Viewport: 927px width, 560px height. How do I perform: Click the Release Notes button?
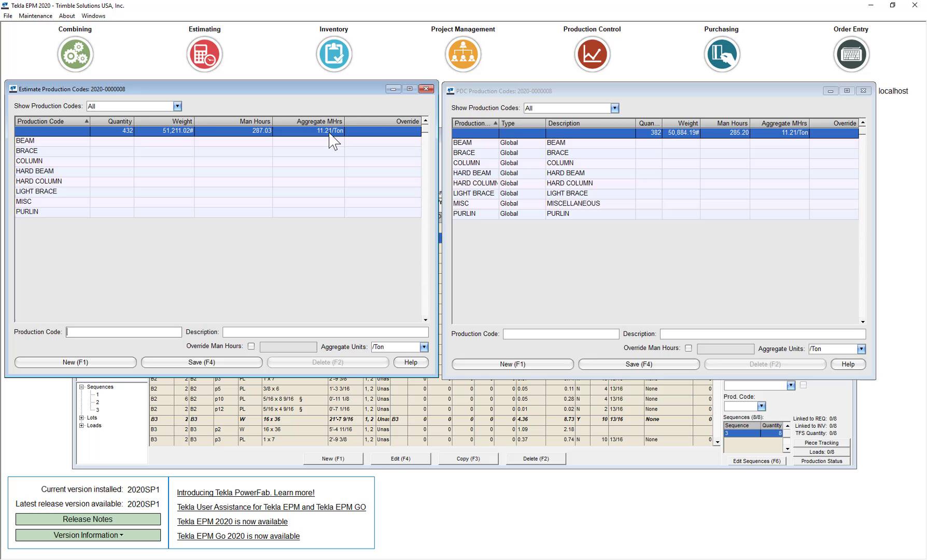[x=88, y=519]
